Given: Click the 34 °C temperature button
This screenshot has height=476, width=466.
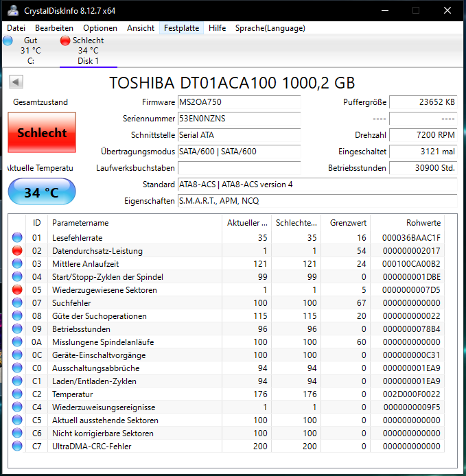Looking at the screenshot, I should [x=42, y=191].
